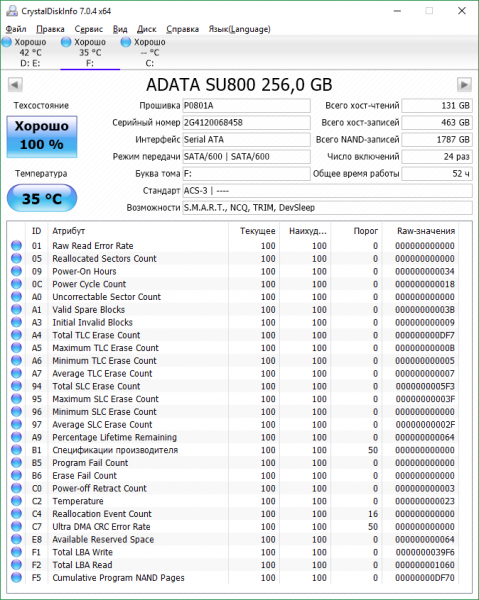Click total host writes value 463 GB
This screenshot has width=479, height=600.
[437, 122]
